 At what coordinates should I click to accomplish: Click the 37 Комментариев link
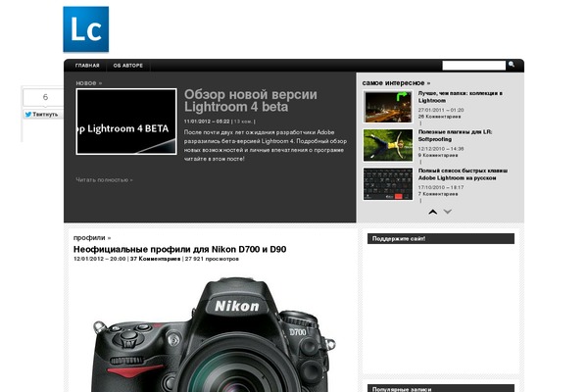155,259
